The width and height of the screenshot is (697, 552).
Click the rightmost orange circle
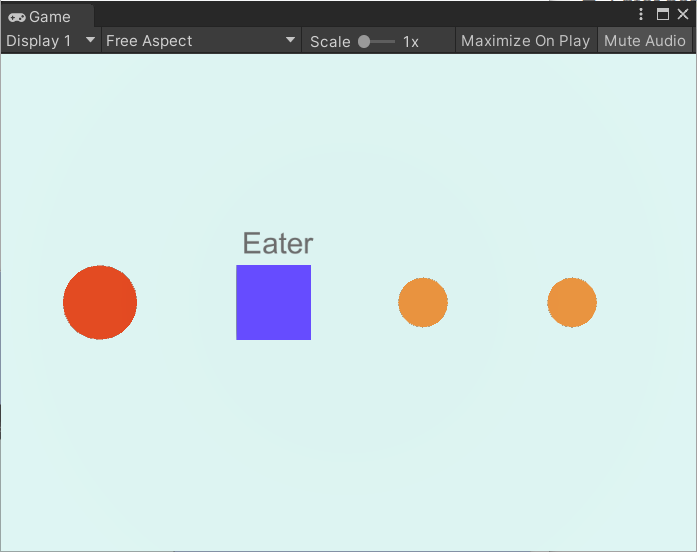572,302
